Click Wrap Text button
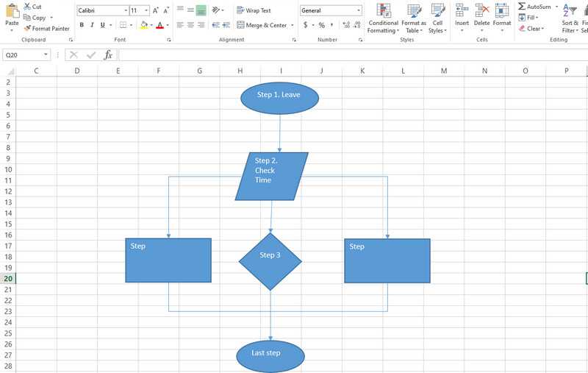 tap(254, 10)
